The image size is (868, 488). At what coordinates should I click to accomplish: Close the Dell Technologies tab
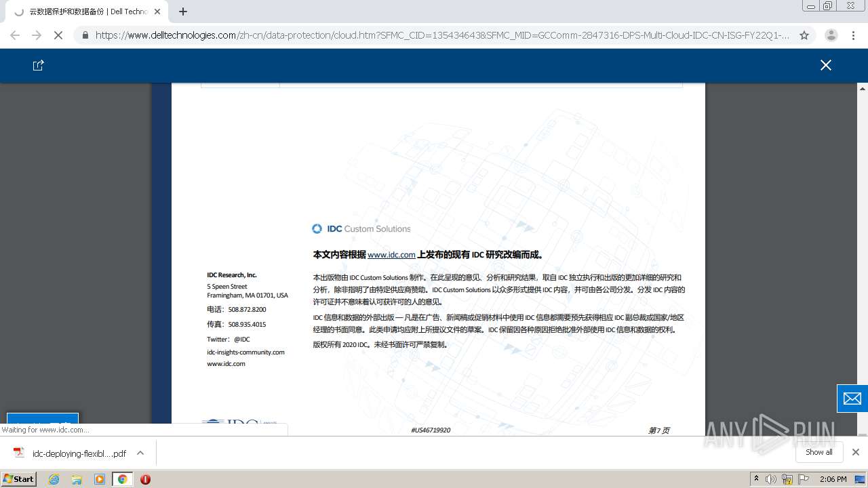157,12
